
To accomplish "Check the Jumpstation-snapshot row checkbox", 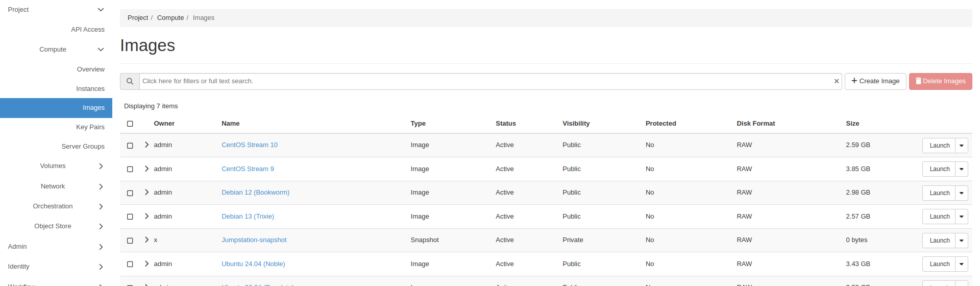I will click(130, 241).
